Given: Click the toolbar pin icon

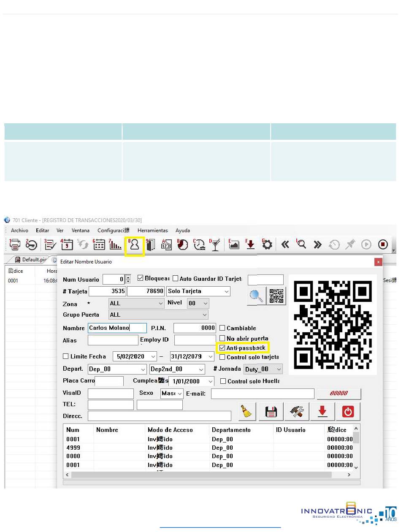Looking at the screenshot, I should click(x=350, y=245).
